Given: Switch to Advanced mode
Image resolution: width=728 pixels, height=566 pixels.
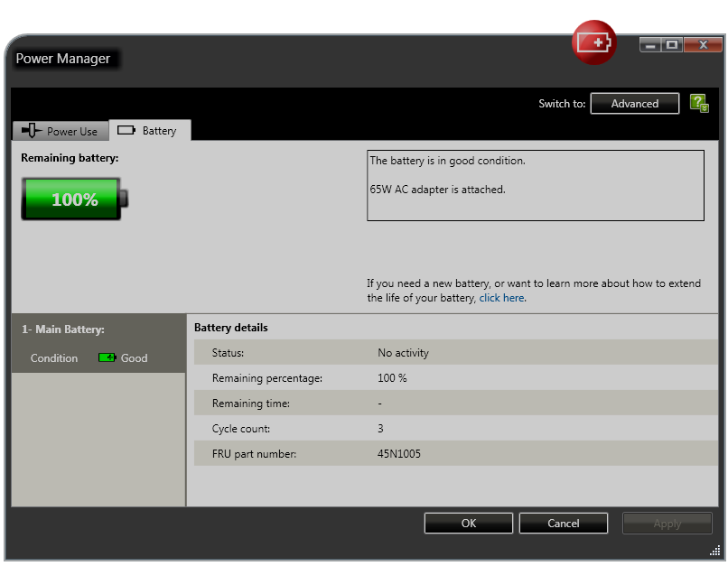Looking at the screenshot, I should tap(635, 104).
